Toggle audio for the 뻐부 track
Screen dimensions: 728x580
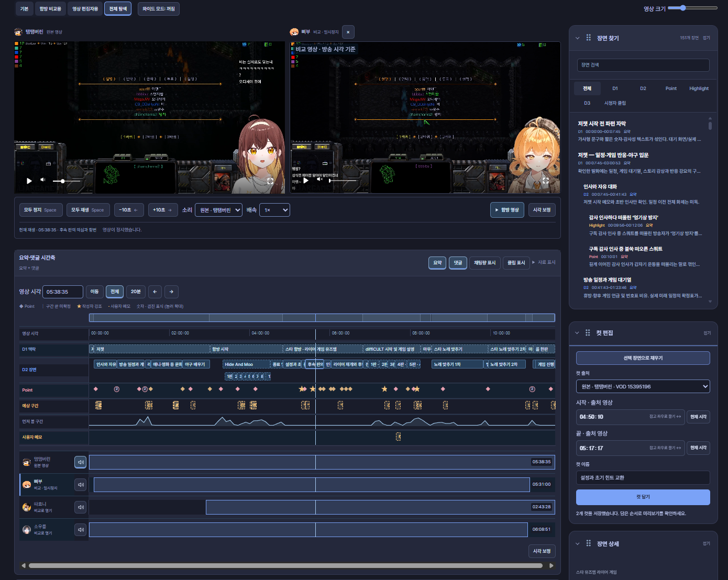click(81, 485)
